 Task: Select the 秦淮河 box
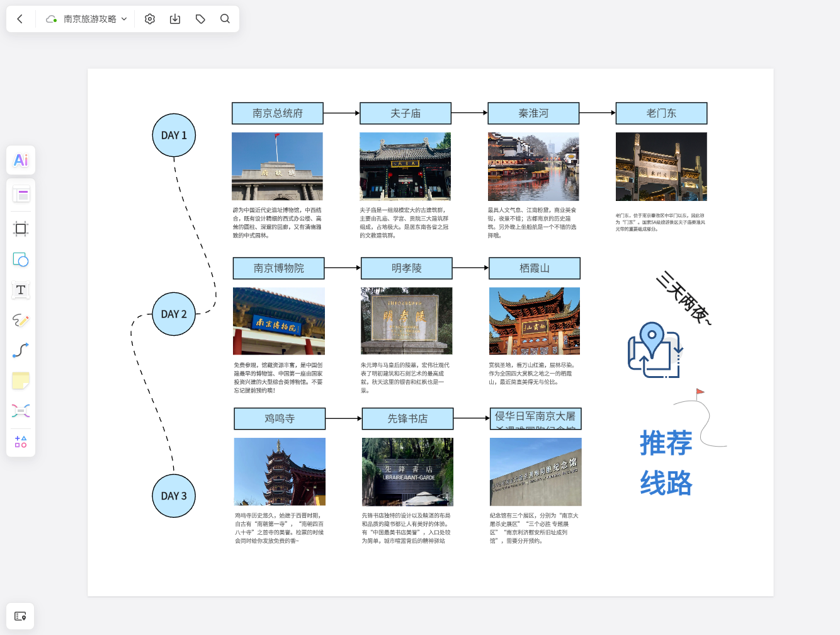coord(533,113)
